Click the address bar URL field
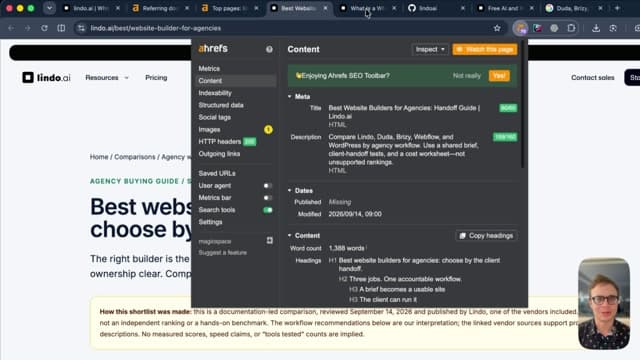Viewport: 640px width, 360px height. pos(286,28)
